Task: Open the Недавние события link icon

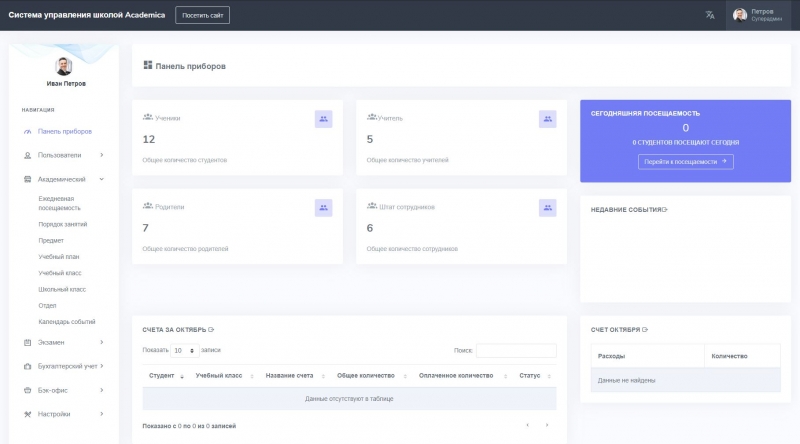Action: [665, 210]
